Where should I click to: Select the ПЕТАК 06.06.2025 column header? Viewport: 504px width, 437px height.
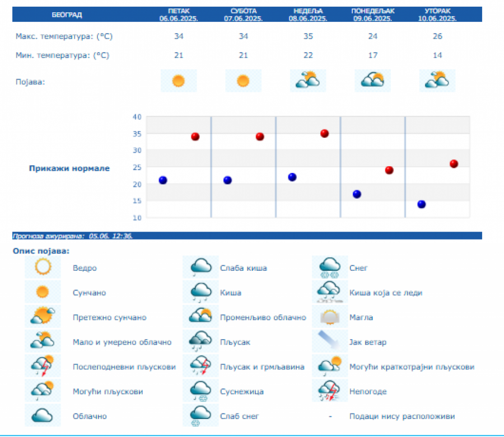178,15
